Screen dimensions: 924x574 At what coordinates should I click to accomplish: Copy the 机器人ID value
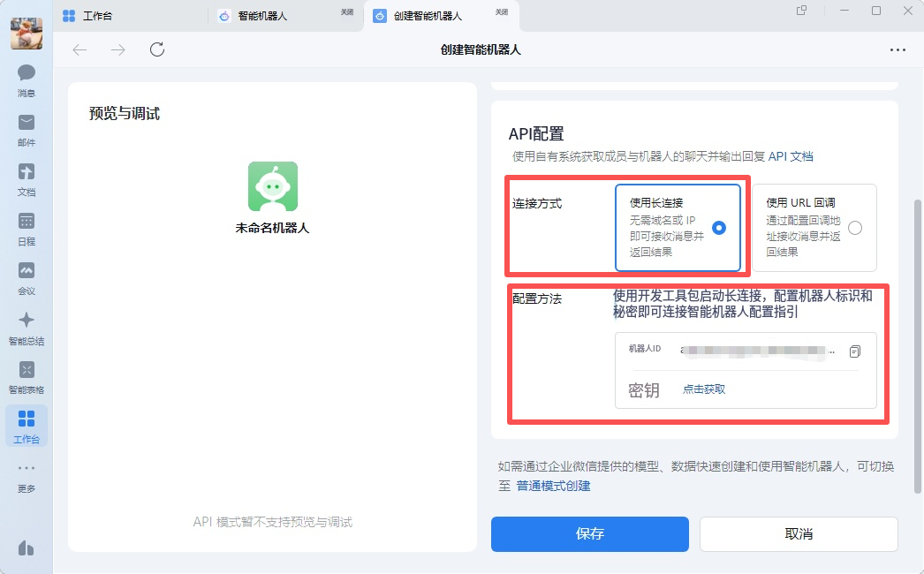tap(854, 351)
